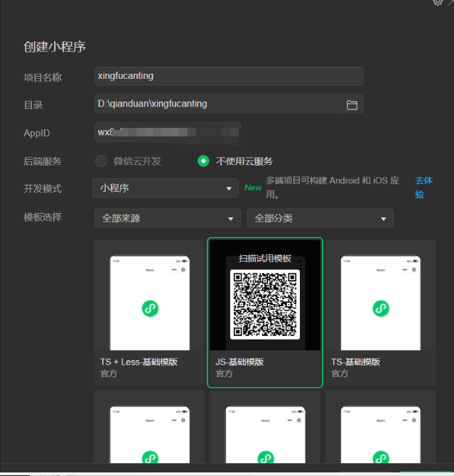Select the bottom-left template thumbnail in second row
The height and width of the screenshot is (476, 454).
coord(149,427)
